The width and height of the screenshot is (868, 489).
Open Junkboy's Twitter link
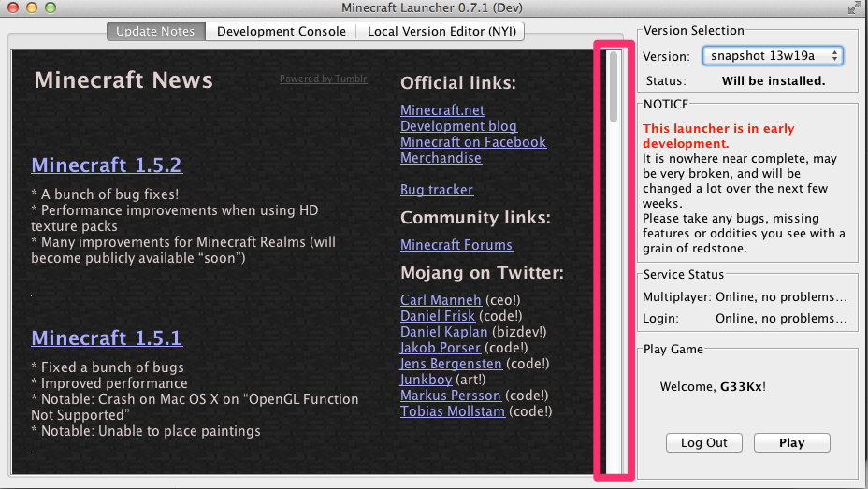click(x=427, y=380)
